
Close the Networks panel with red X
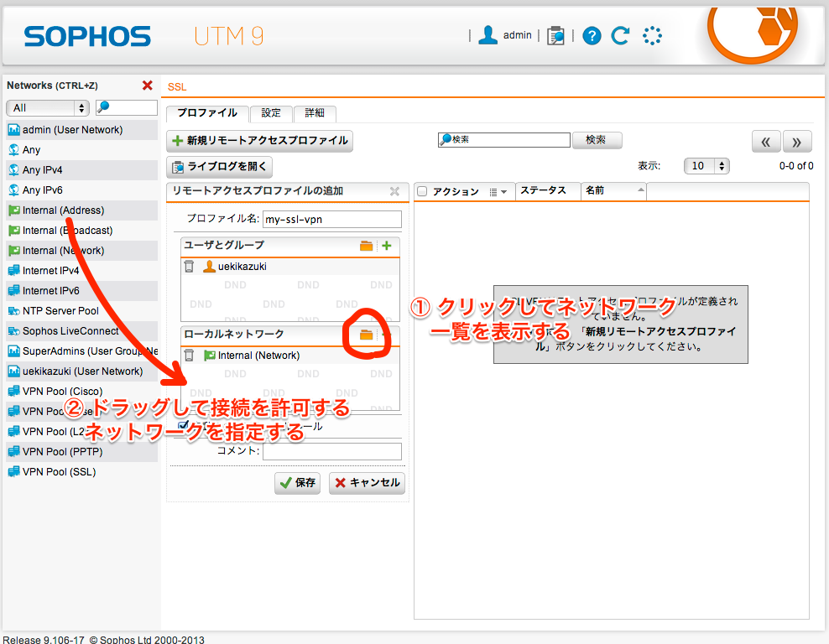click(x=148, y=85)
